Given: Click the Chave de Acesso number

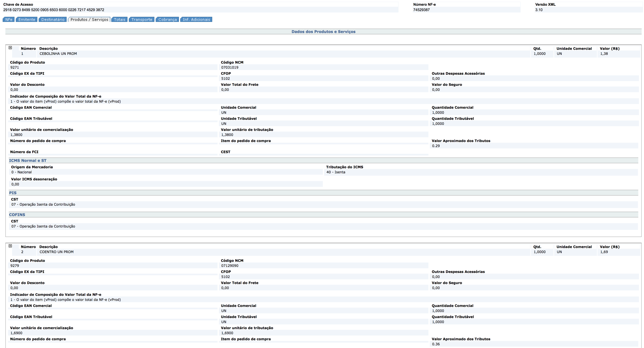Looking at the screenshot, I should coord(54,10).
